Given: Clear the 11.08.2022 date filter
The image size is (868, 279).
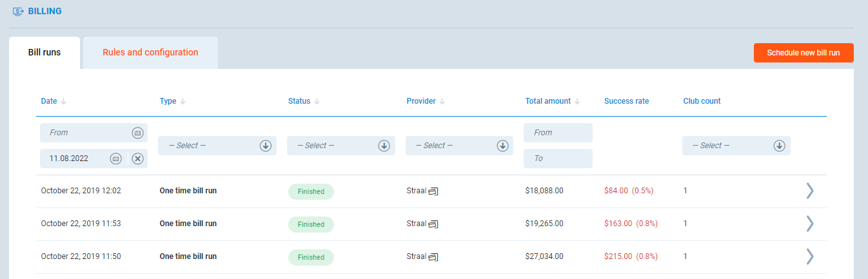Looking at the screenshot, I should [137, 159].
